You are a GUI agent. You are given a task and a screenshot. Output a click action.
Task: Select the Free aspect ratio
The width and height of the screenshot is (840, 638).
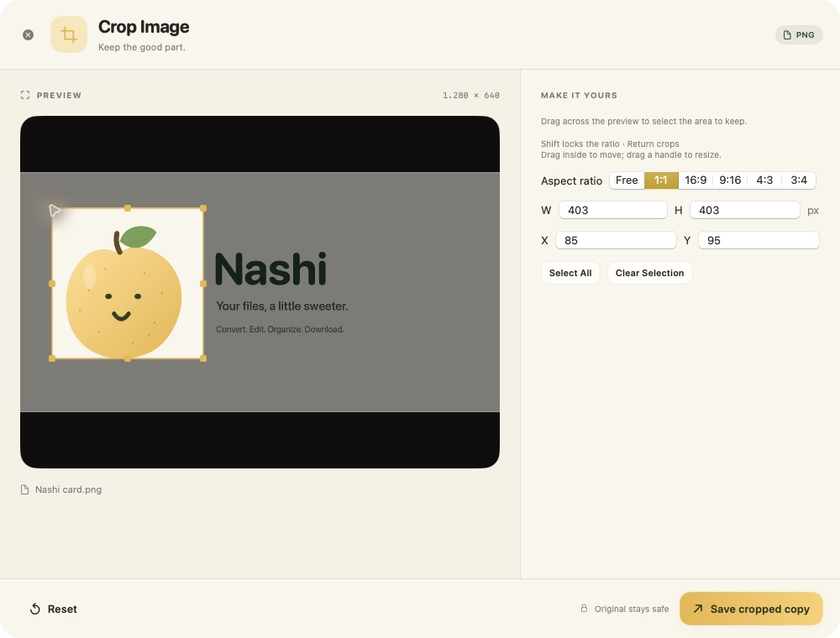pos(627,180)
